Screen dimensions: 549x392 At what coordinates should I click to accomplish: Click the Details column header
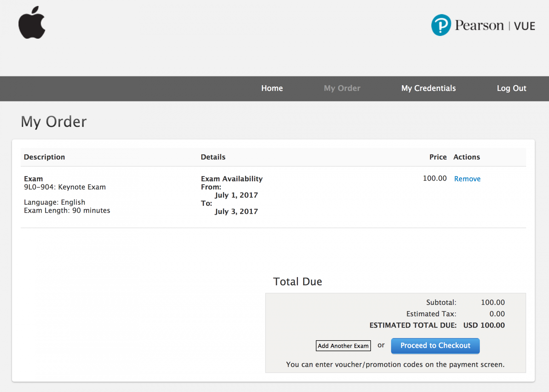click(x=213, y=157)
